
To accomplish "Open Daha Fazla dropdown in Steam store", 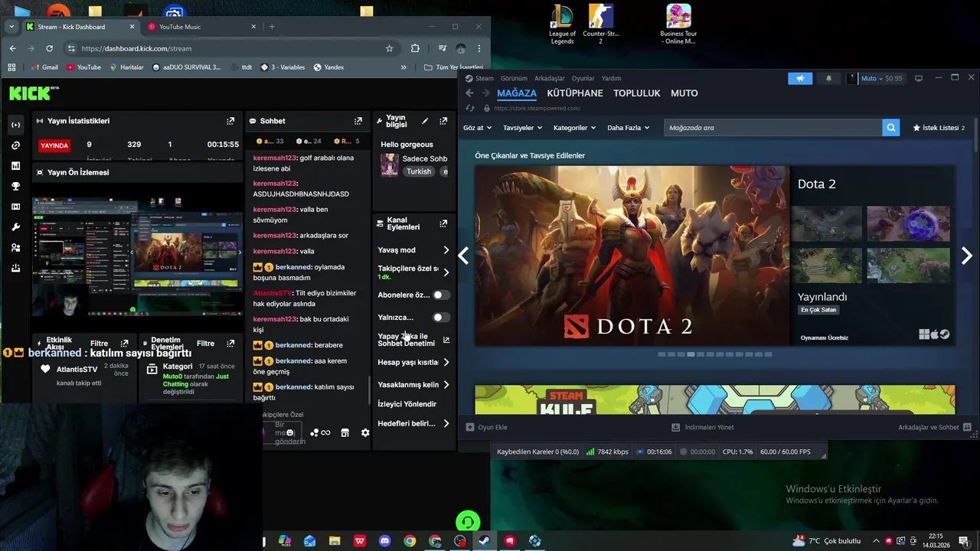I will pyautogui.click(x=629, y=128).
